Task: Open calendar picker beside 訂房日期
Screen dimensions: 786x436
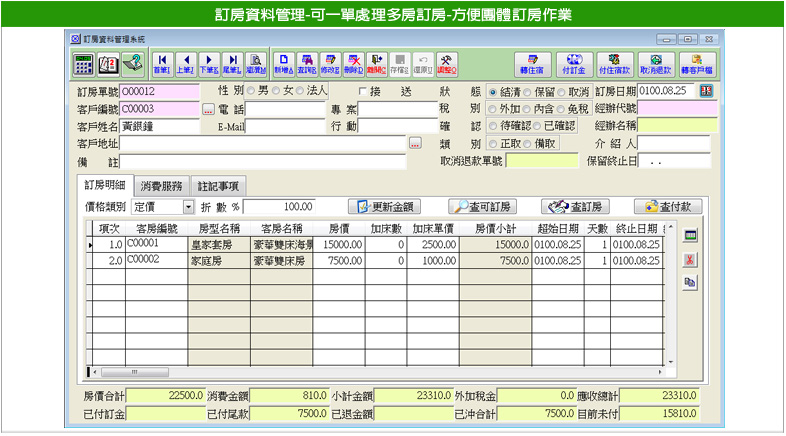Action: (708, 91)
